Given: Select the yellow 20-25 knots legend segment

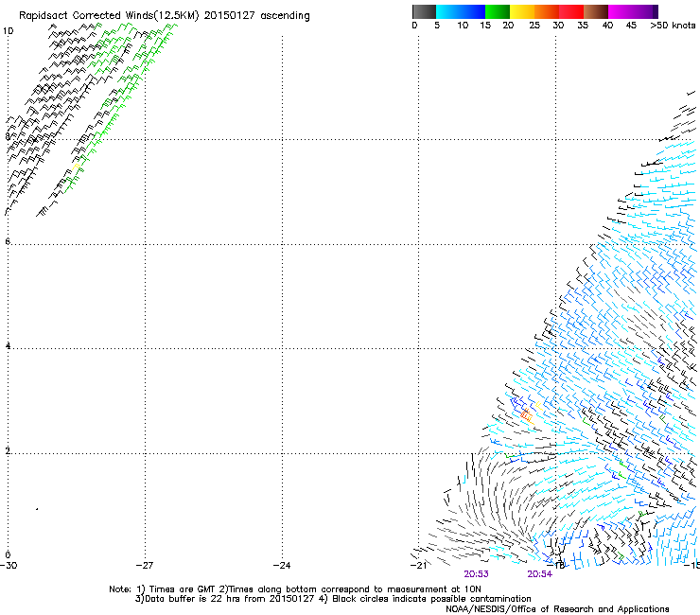Looking at the screenshot, I should click(522, 11).
